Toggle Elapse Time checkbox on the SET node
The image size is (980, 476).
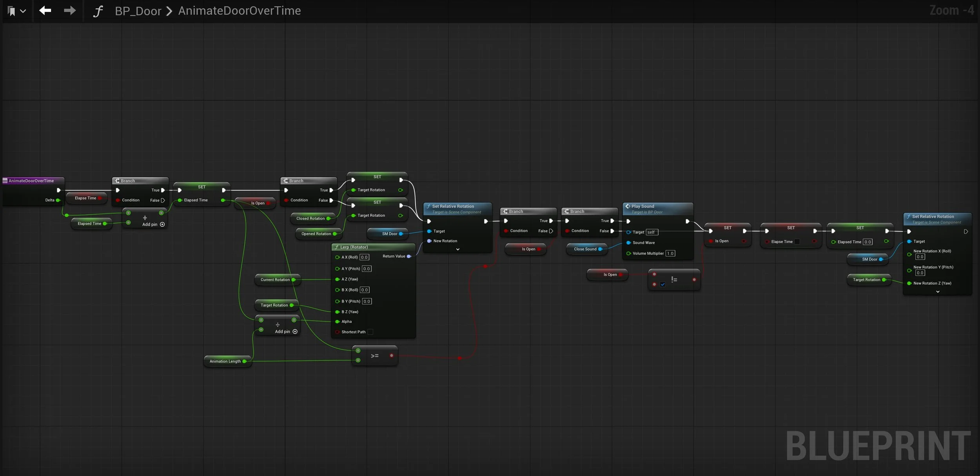click(x=797, y=242)
